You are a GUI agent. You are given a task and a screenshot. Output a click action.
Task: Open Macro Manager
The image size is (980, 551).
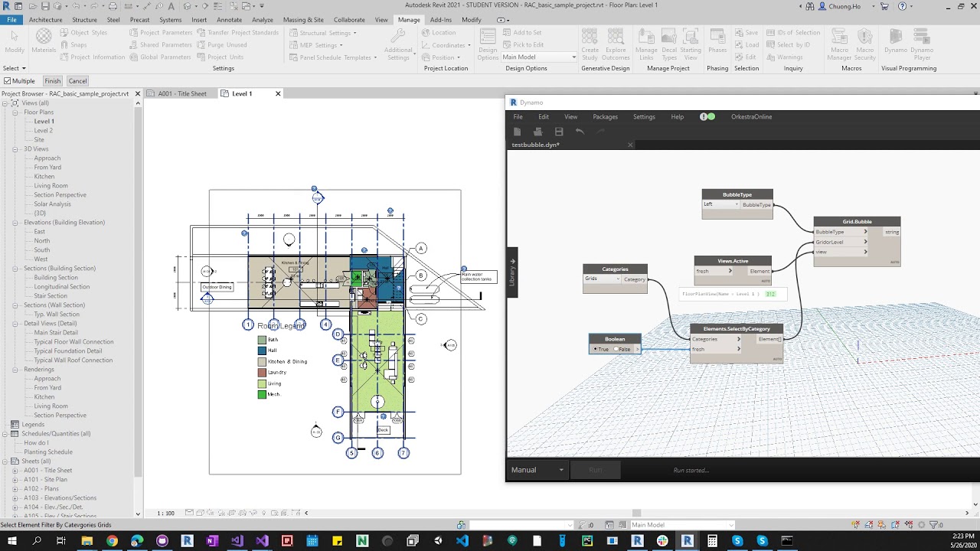click(x=839, y=44)
